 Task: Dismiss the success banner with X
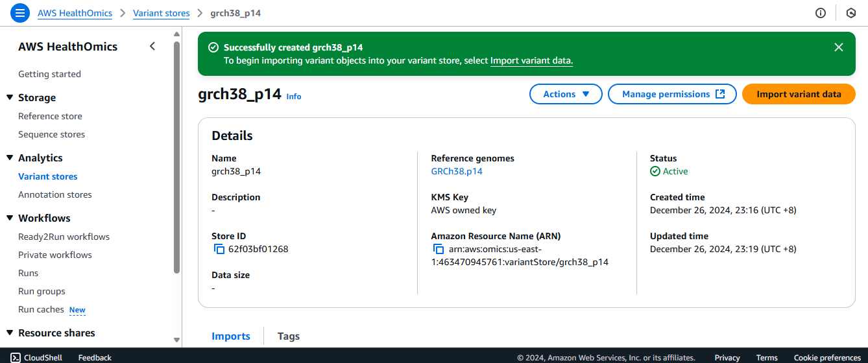pos(839,47)
